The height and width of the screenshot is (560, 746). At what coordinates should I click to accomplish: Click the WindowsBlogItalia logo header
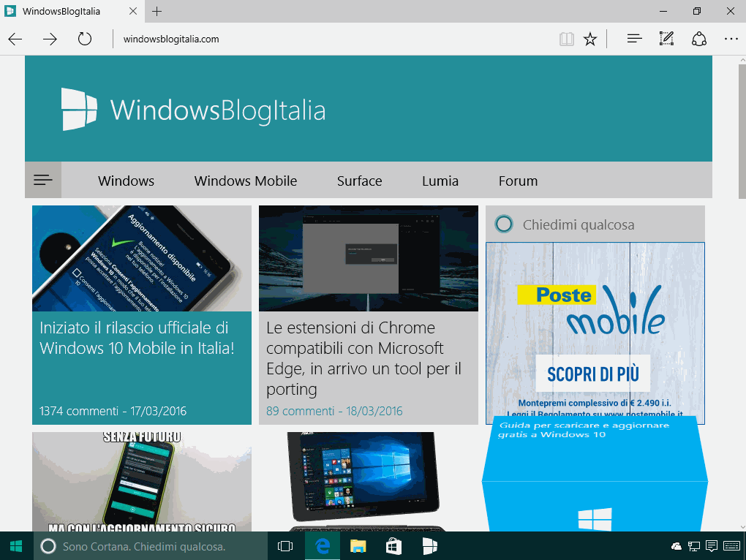coord(194,110)
